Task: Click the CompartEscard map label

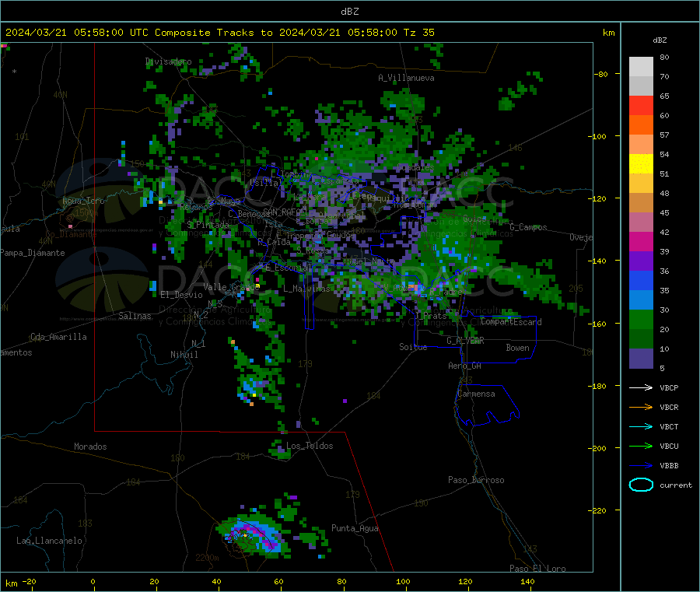Action: (x=511, y=322)
